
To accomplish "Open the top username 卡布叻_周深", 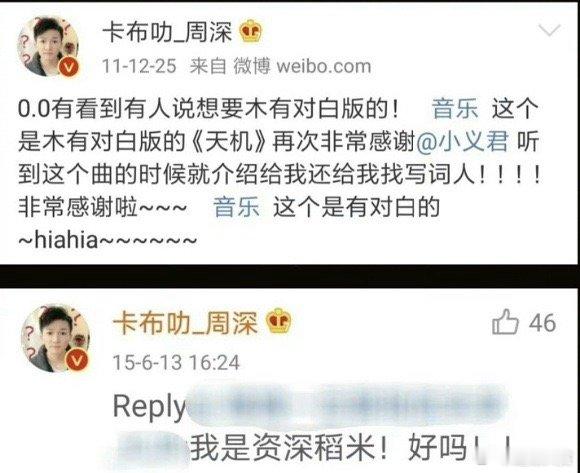I will (x=167, y=31).
